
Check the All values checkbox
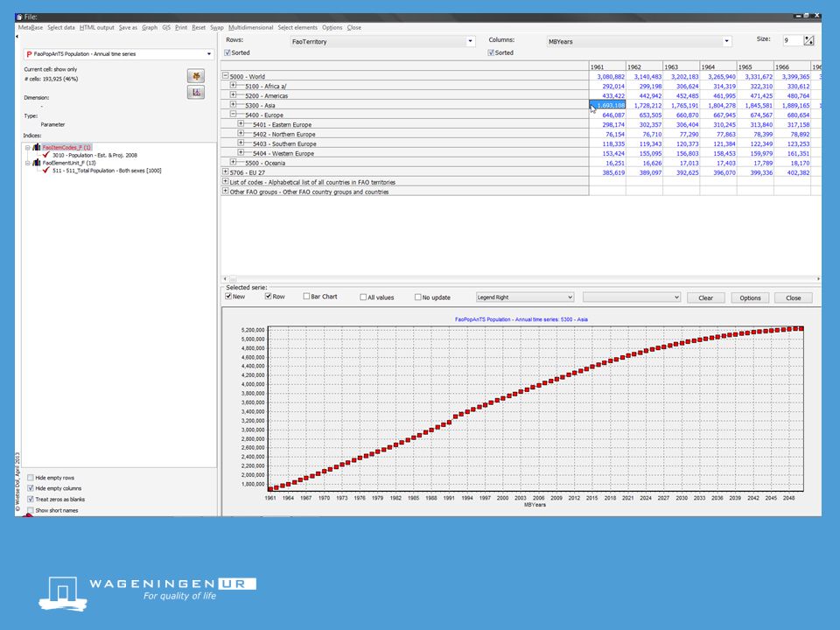pos(363,297)
